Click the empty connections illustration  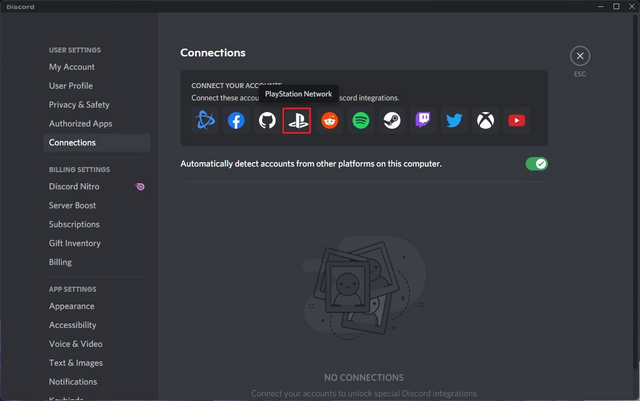tap(364, 288)
